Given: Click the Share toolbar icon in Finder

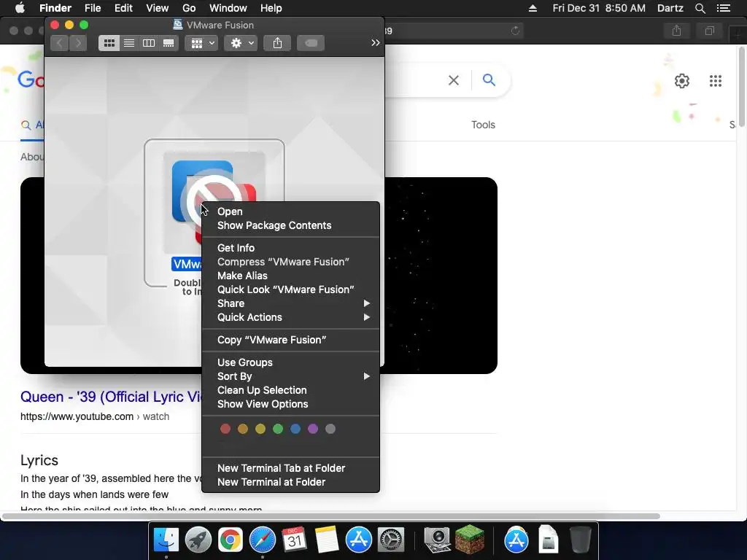Looking at the screenshot, I should 277,43.
